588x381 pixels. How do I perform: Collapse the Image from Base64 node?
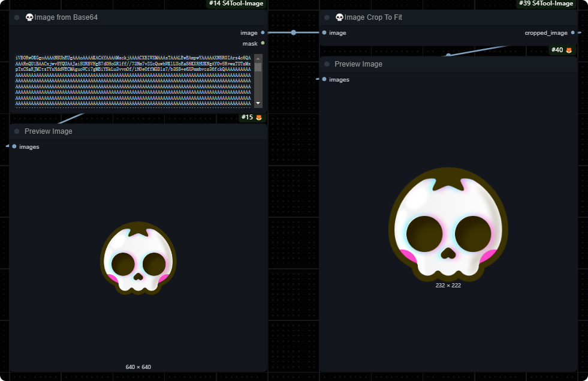[x=17, y=17]
